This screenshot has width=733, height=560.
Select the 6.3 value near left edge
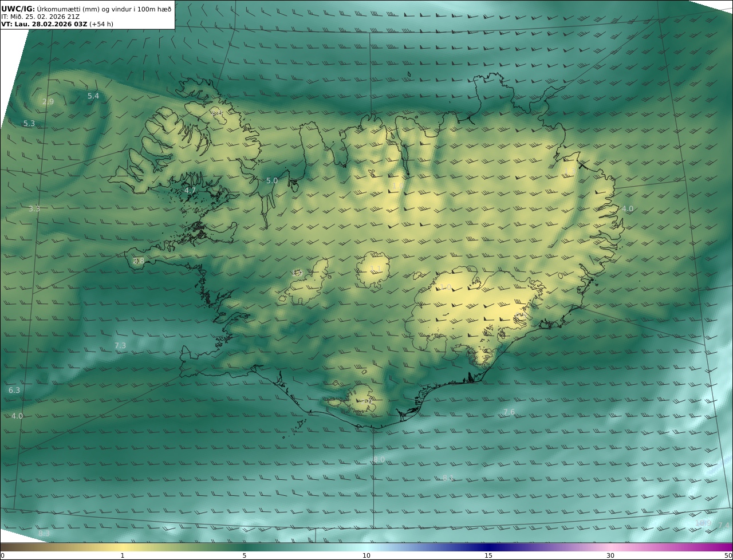pos(14,391)
